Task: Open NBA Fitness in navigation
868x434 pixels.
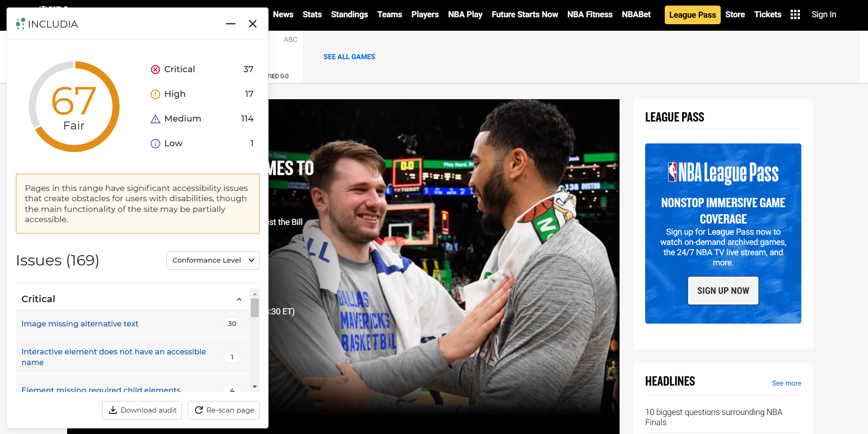Action: 590,14
